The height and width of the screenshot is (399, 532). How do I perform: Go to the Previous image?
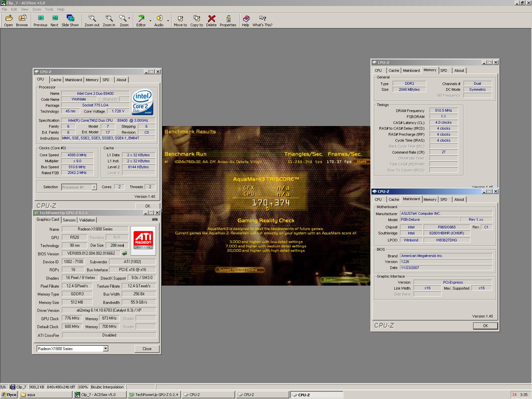pyautogui.click(x=40, y=21)
